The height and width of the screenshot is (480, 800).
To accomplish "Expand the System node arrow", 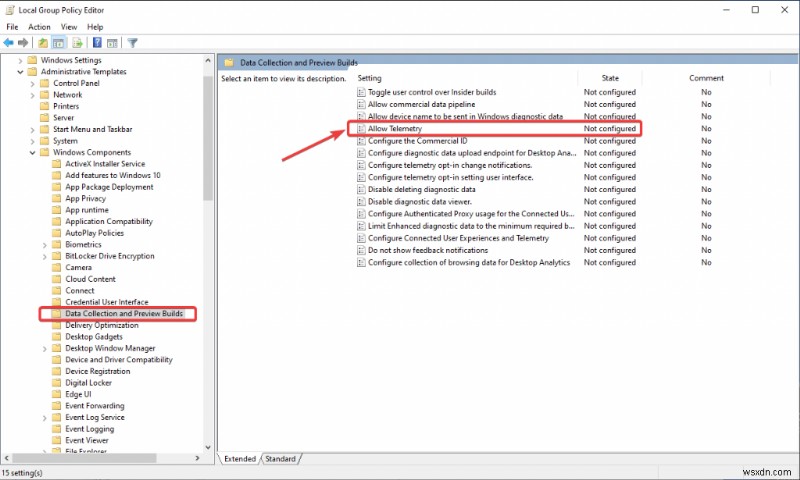I will pos(33,141).
